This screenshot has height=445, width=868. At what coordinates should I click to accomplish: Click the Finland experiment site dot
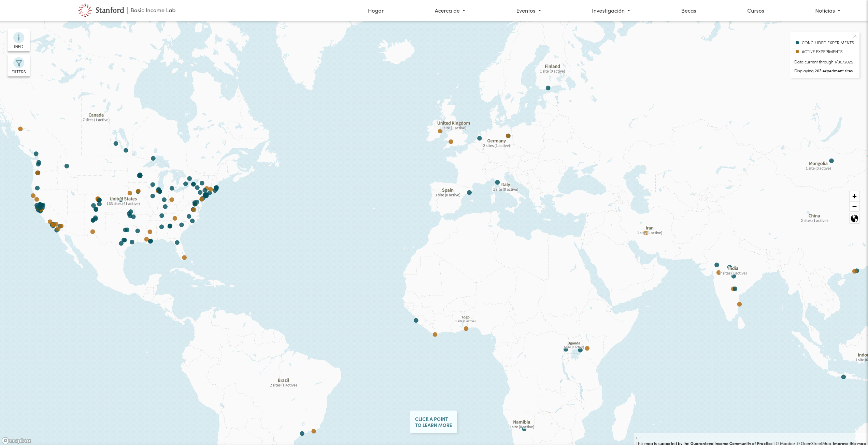[548, 88]
